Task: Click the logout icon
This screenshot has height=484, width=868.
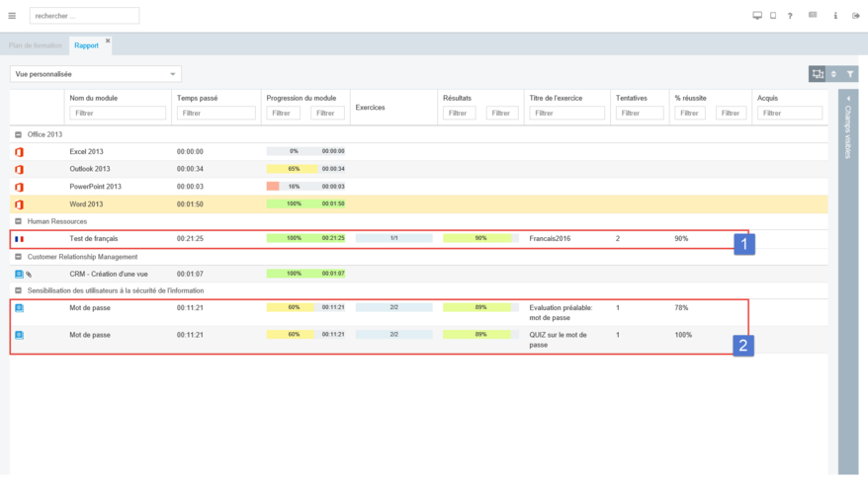Action: 856,16
